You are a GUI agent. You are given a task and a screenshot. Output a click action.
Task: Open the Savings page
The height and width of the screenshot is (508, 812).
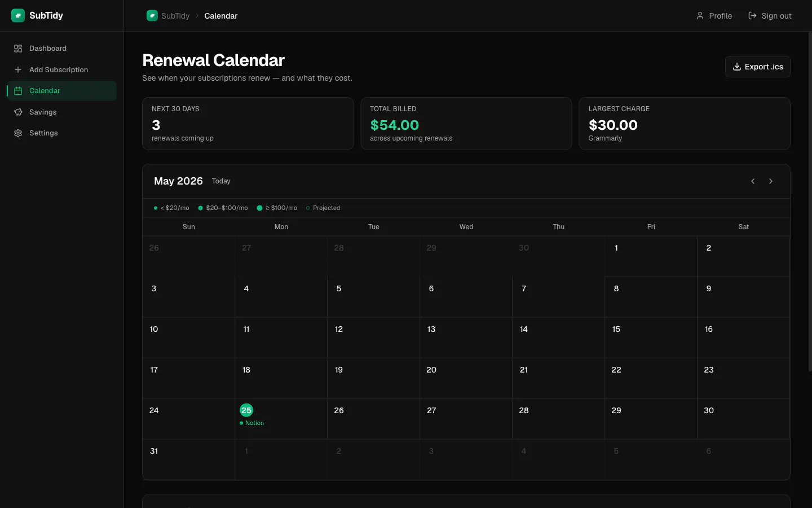click(x=61, y=112)
